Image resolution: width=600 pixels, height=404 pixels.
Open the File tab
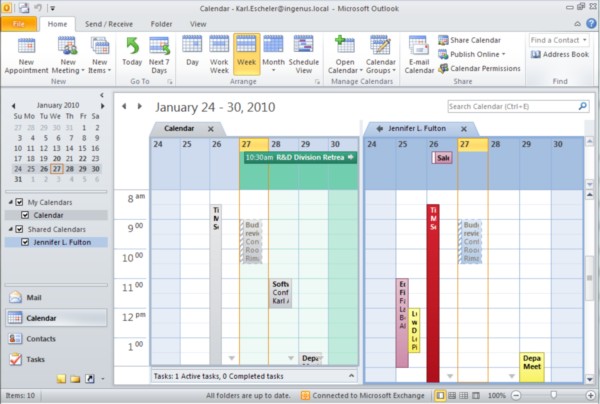click(x=19, y=24)
